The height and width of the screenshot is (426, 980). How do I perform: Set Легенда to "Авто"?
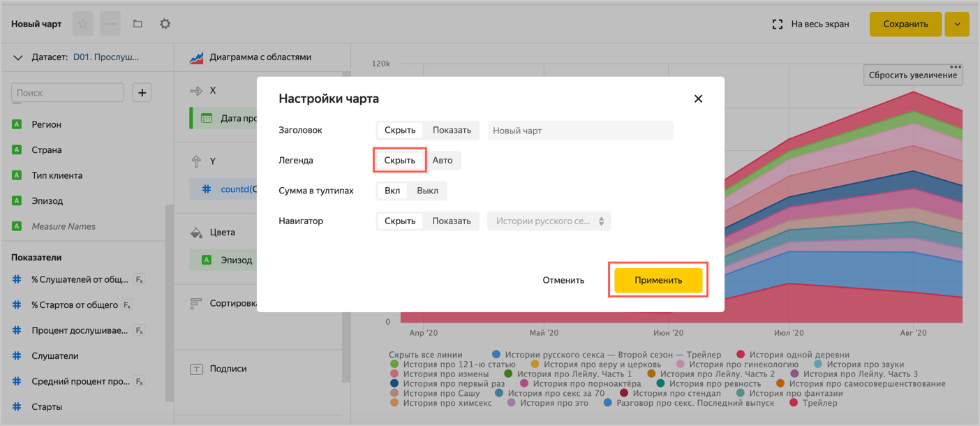pyautogui.click(x=443, y=161)
